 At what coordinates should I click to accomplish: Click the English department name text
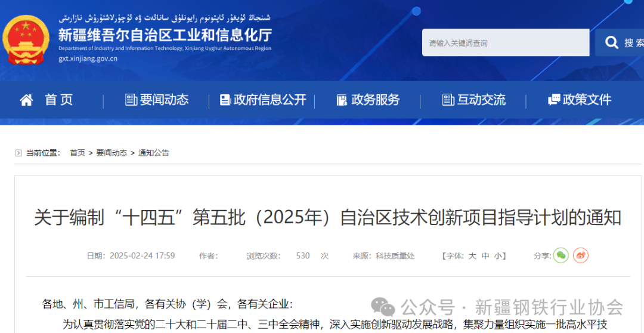165,48
